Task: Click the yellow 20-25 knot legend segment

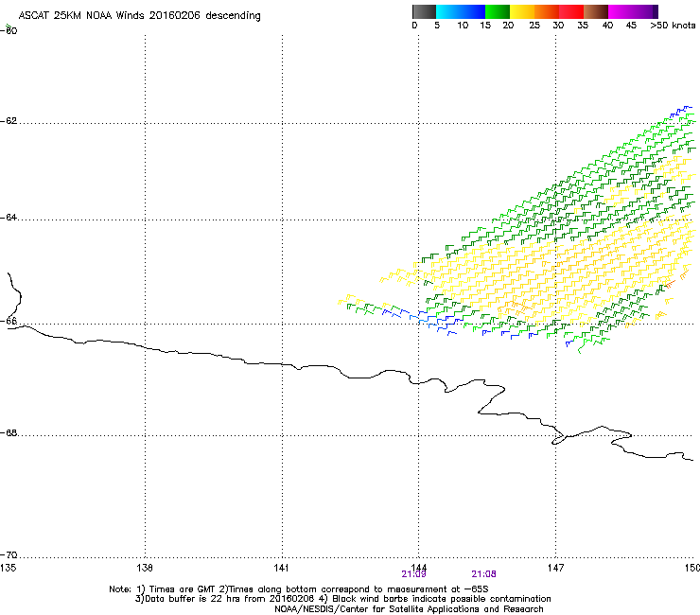Action: pyautogui.click(x=522, y=11)
